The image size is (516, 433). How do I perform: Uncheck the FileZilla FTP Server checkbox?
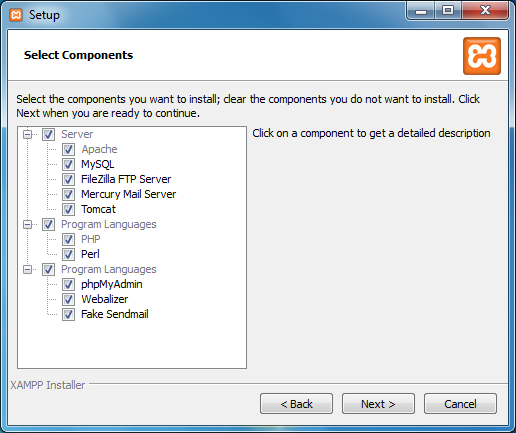pos(68,179)
